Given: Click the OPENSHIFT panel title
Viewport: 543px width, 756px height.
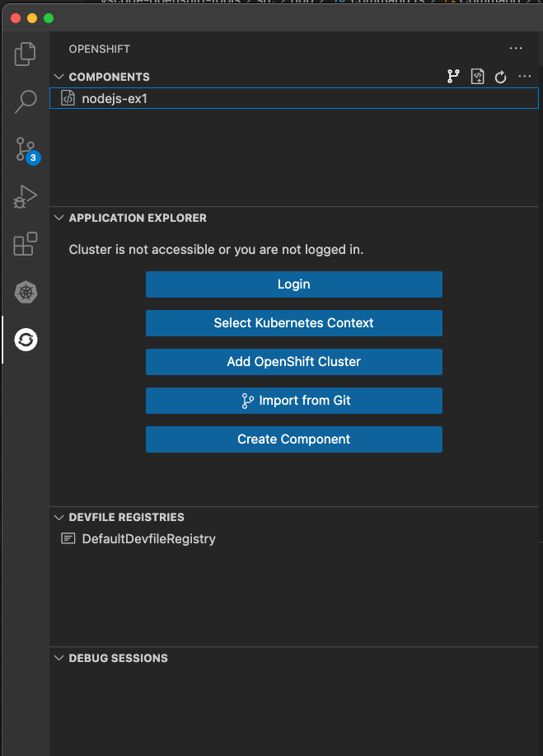Looking at the screenshot, I should coord(99,49).
